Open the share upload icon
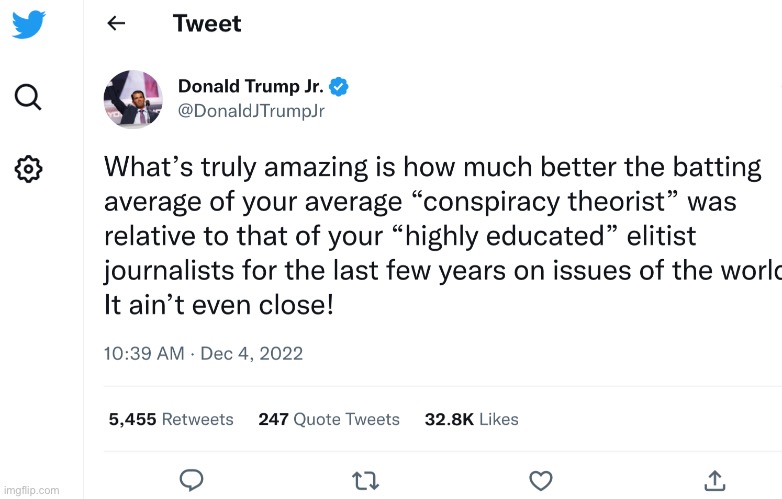This screenshot has width=782, height=499. (x=715, y=481)
